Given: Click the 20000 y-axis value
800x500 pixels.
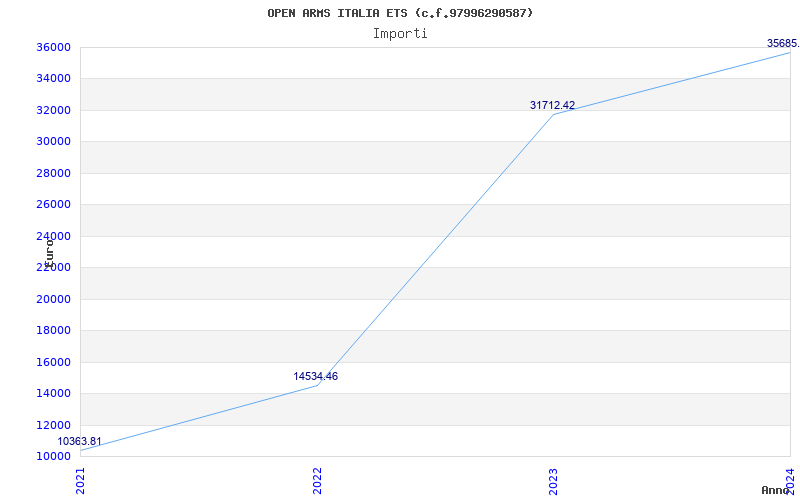Looking at the screenshot, I should click(53, 299).
